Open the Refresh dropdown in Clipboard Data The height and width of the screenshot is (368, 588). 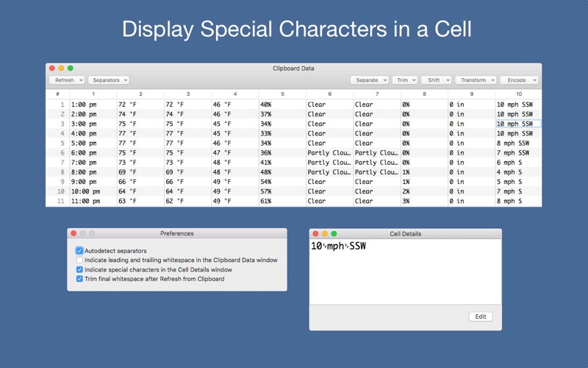[67, 80]
